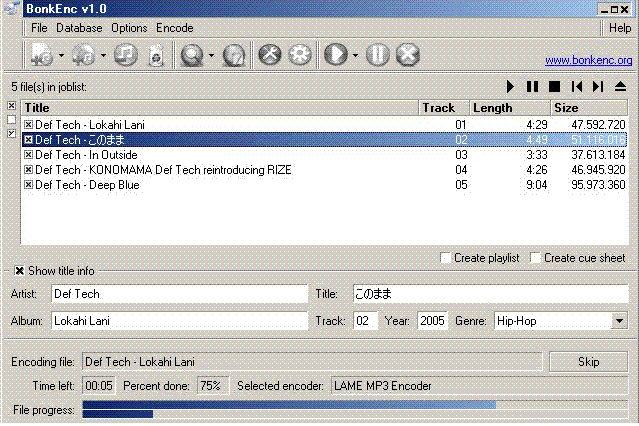Screen dimensions: 639x426
Task: Click the Time left value 00:05
Action: tap(99, 386)
